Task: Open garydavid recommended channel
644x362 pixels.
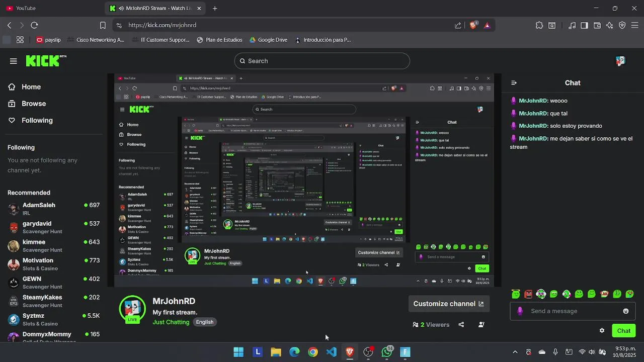Action: (x=53, y=227)
